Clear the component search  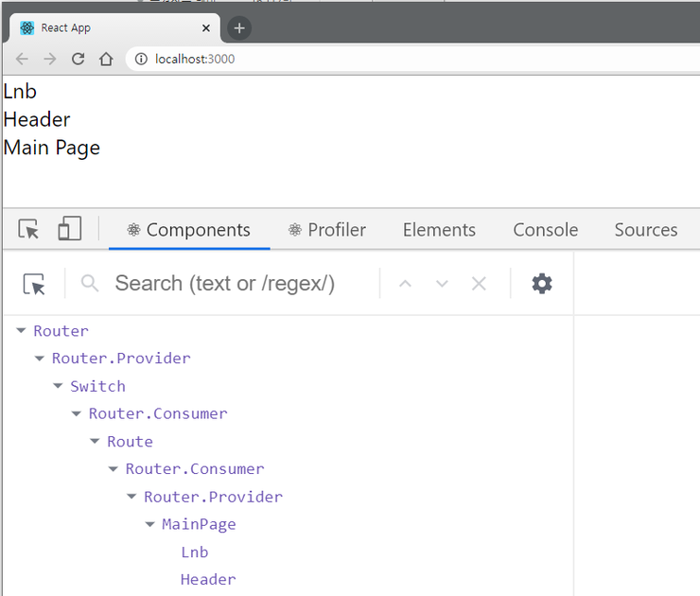pos(479,284)
